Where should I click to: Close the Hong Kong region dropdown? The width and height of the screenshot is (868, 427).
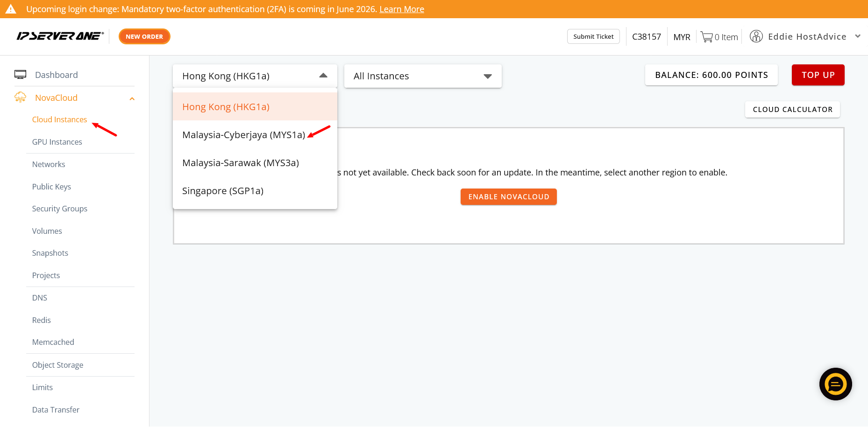(255, 76)
